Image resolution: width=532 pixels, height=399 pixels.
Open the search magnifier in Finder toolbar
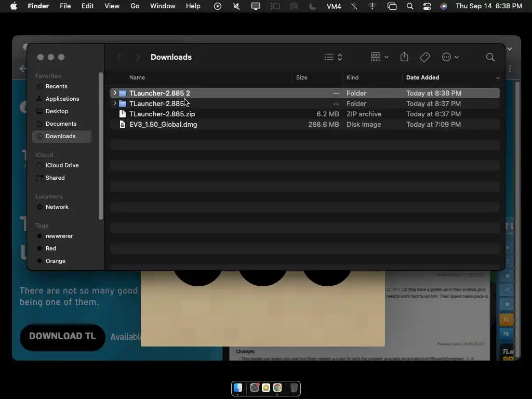(490, 57)
